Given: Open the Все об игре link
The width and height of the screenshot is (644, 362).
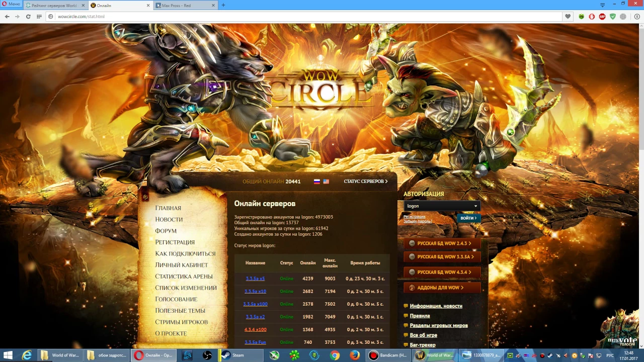Looking at the screenshot, I should pyautogui.click(x=423, y=335).
